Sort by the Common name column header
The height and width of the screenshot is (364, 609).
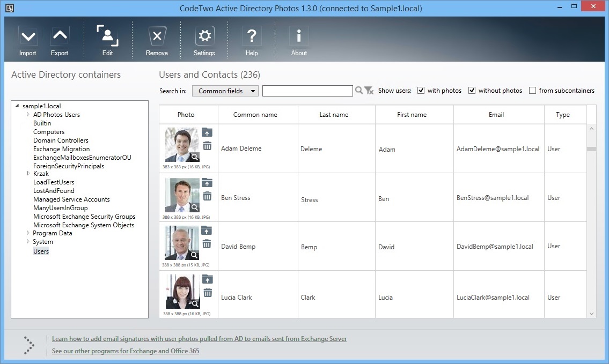point(258,115)
